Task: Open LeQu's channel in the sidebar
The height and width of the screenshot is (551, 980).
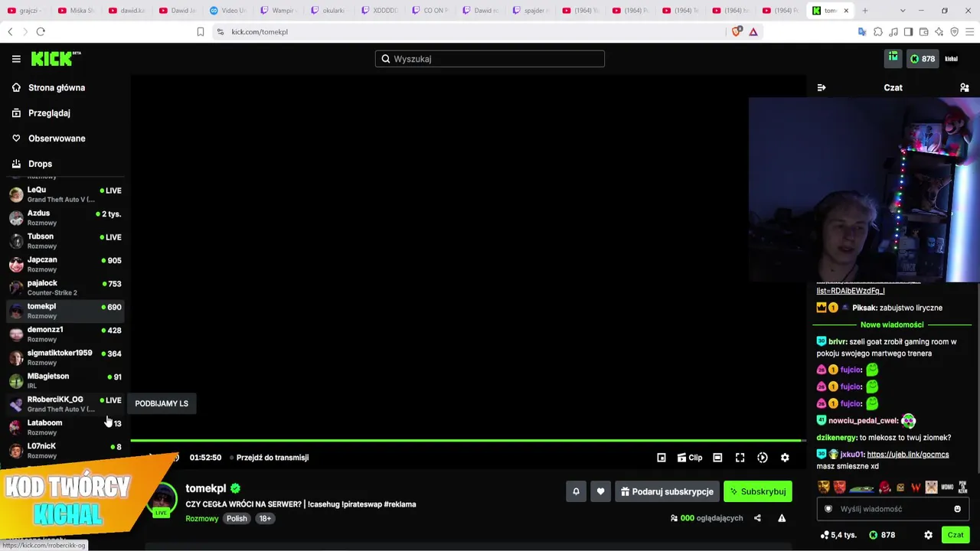Action: 65,194
